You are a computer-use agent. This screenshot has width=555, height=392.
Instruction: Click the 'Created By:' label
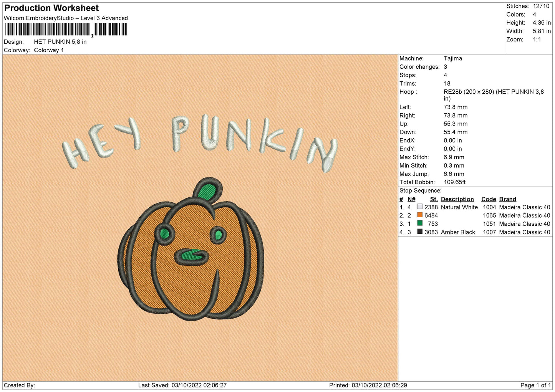[19, 385]
